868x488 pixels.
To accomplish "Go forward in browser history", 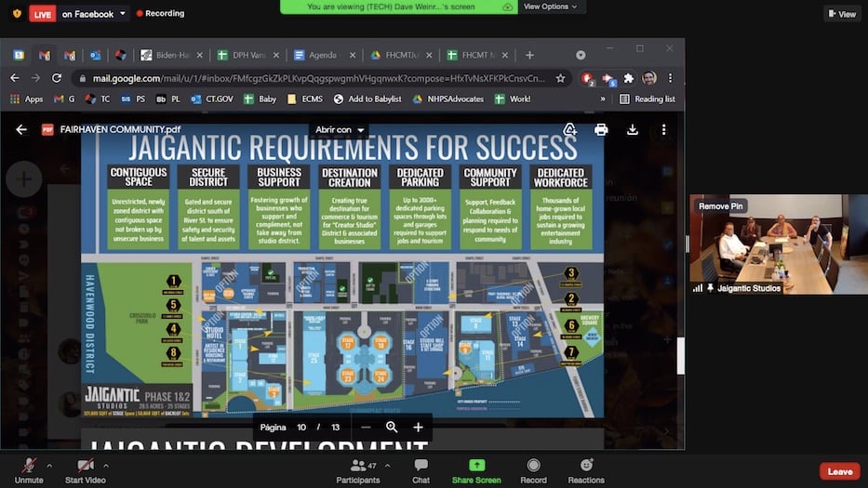I will tap(35, 78).
